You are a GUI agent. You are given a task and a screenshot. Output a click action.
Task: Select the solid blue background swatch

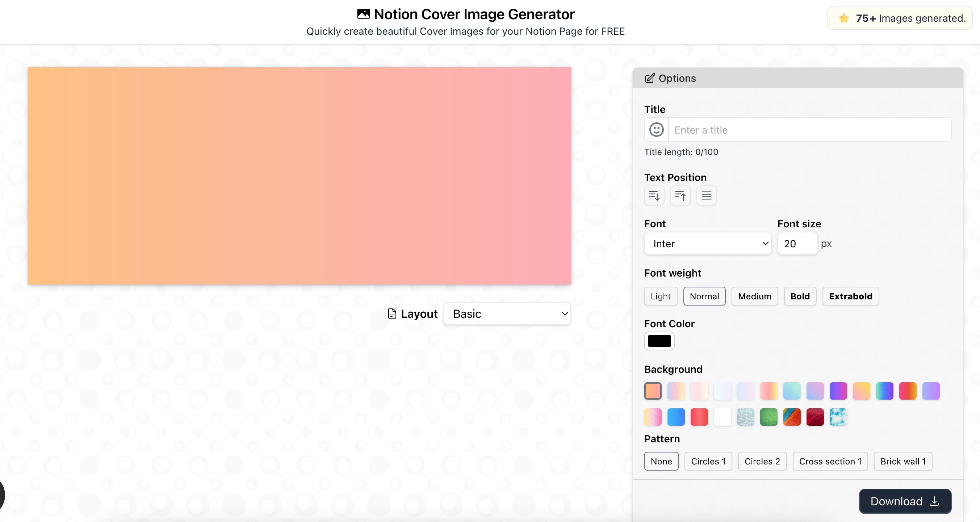pyautogui.click(x=676, y=417)
